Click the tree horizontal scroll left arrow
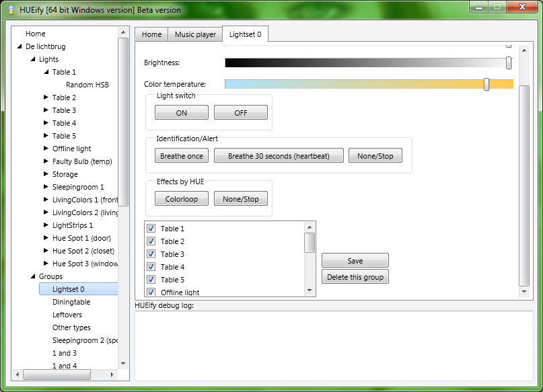 17,375
